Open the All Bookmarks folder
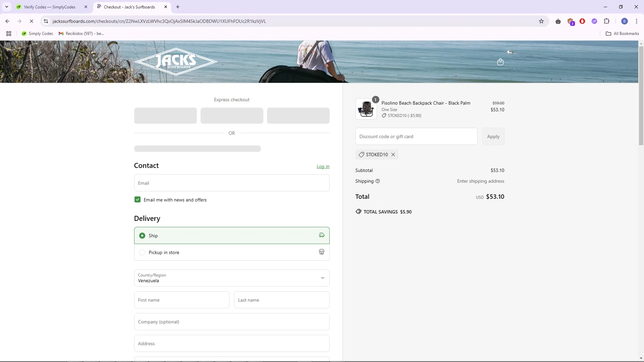The height and width of the screenshot is (362, 644). tap(622, 33)
